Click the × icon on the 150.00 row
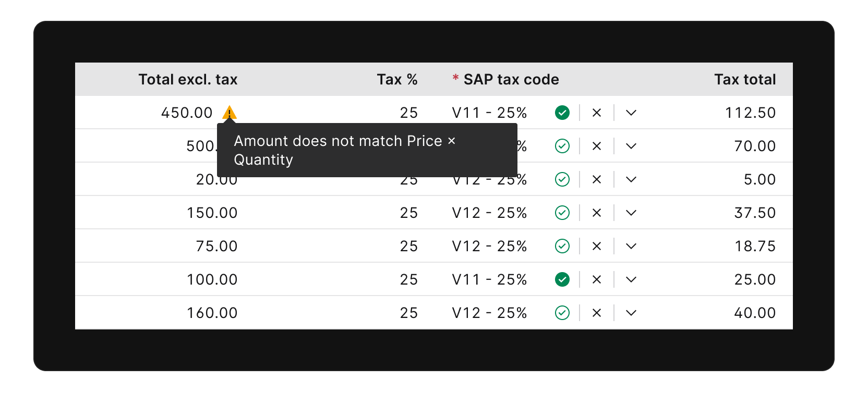Screen dimensions: 868x417 (x=596, y=212)
